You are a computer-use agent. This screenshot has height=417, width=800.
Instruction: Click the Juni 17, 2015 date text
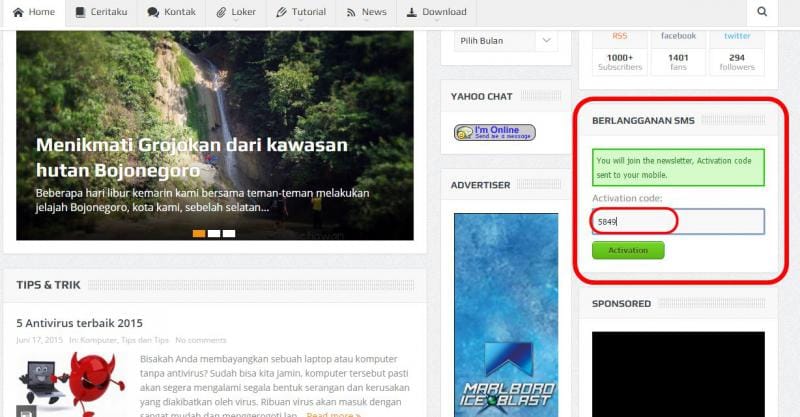pos(40,340)
